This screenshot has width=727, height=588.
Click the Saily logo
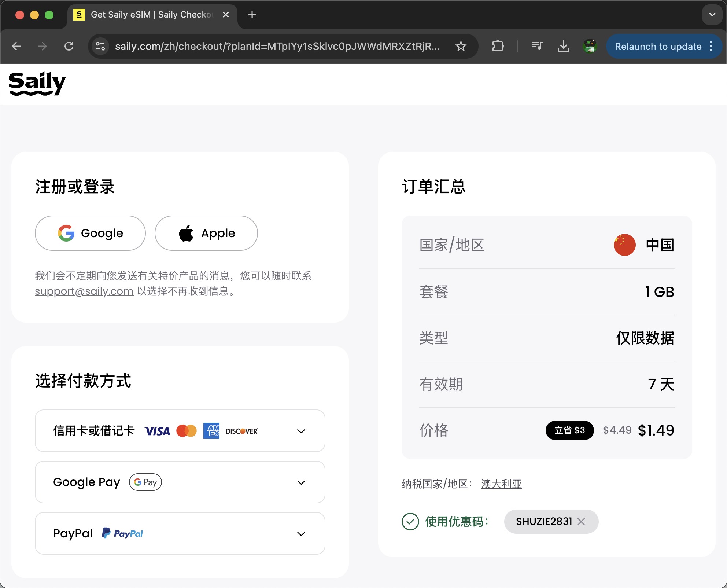(37, 84)
